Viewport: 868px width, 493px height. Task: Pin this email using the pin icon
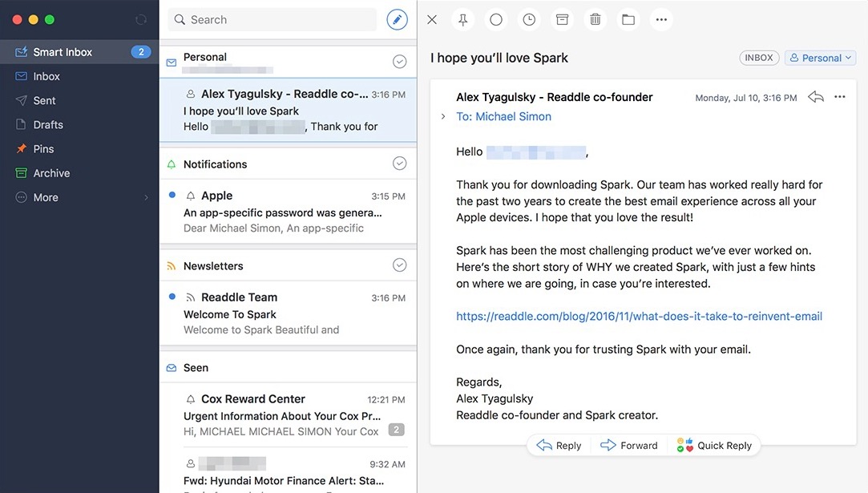pos(462,20)
